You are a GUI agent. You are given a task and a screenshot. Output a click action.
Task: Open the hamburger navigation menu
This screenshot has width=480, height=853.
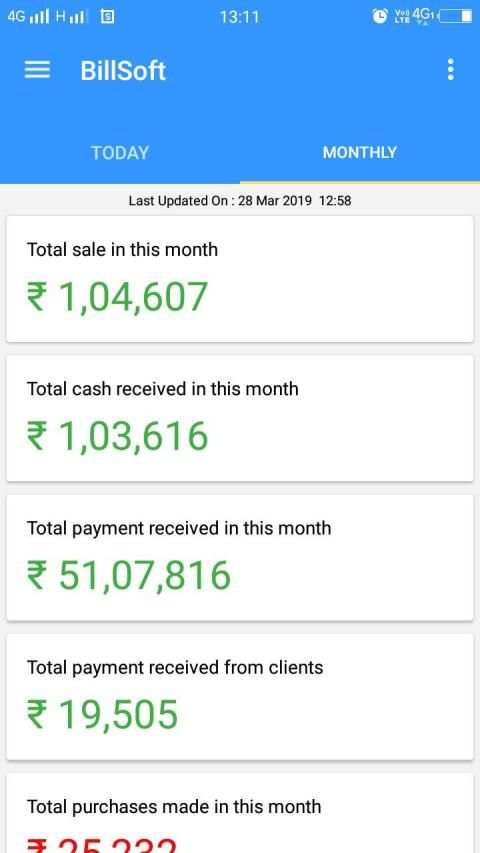[37, 70]
